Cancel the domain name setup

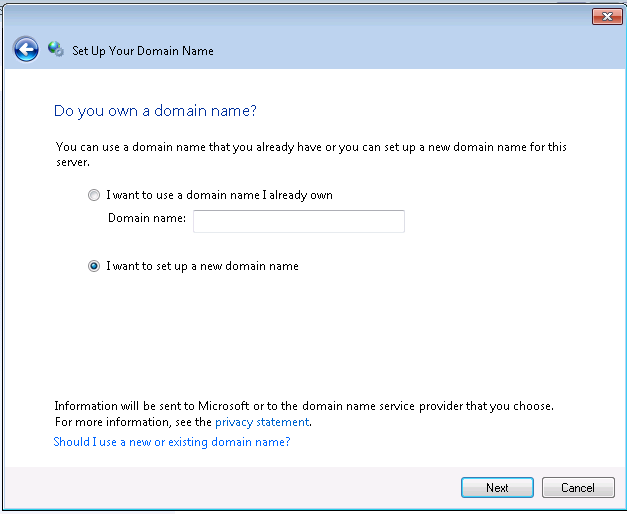pyautogui.click(x=577, y=488)
